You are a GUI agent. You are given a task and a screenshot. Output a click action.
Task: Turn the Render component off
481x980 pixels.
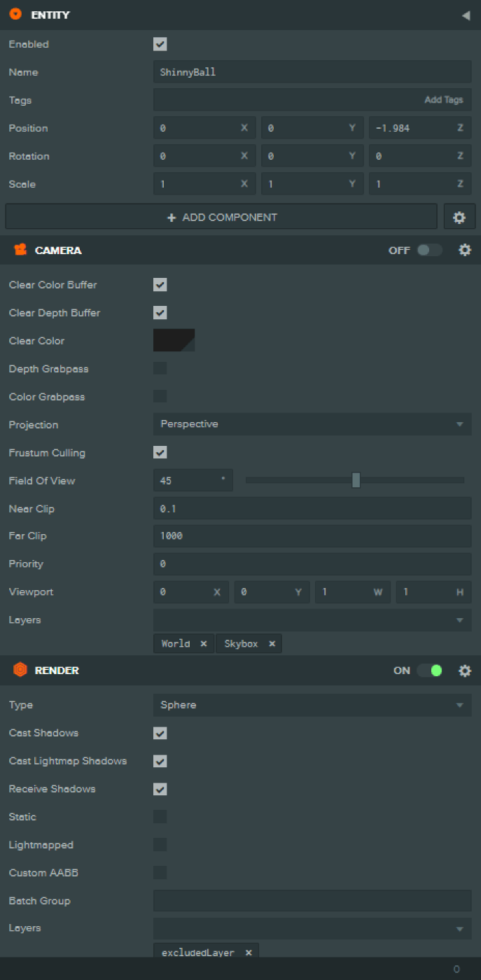coord(430,671)
